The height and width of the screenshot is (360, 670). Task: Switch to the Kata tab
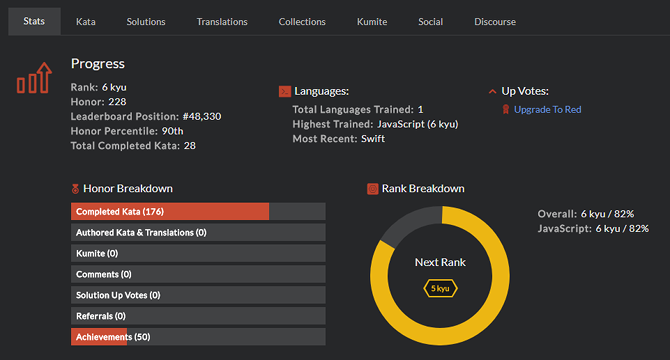pos(85,21)
